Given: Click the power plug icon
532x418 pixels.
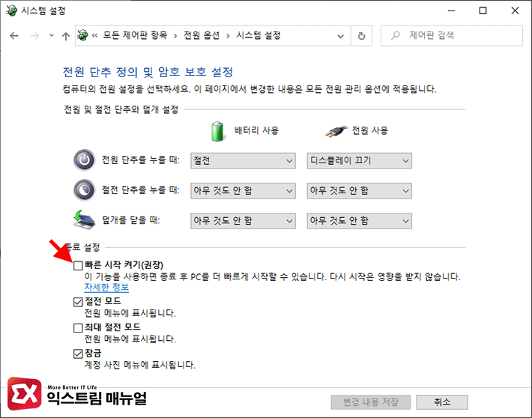Looking at the screenshot, I should (x=336, y=131).
